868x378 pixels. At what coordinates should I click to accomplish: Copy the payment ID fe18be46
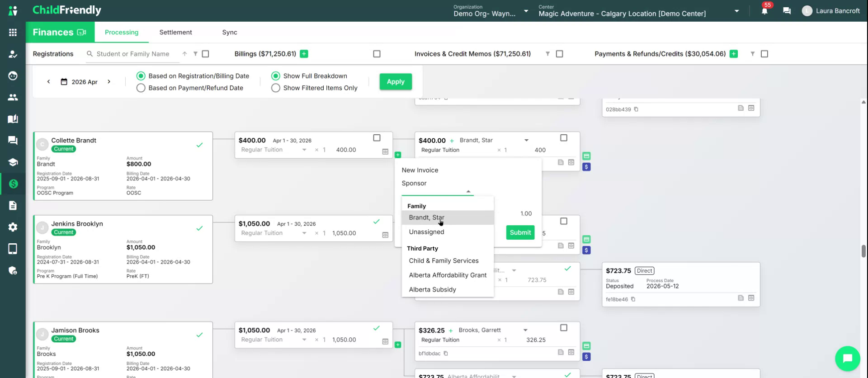[x=633, y=299]
